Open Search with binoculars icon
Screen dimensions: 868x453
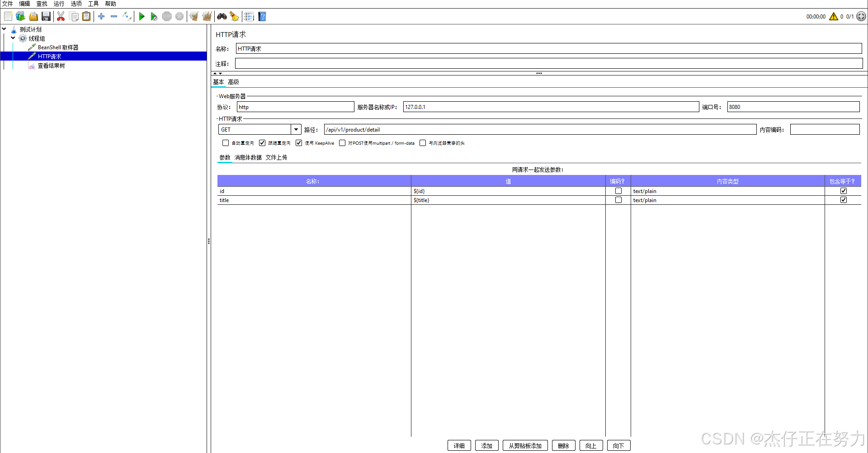coord(222,17)
